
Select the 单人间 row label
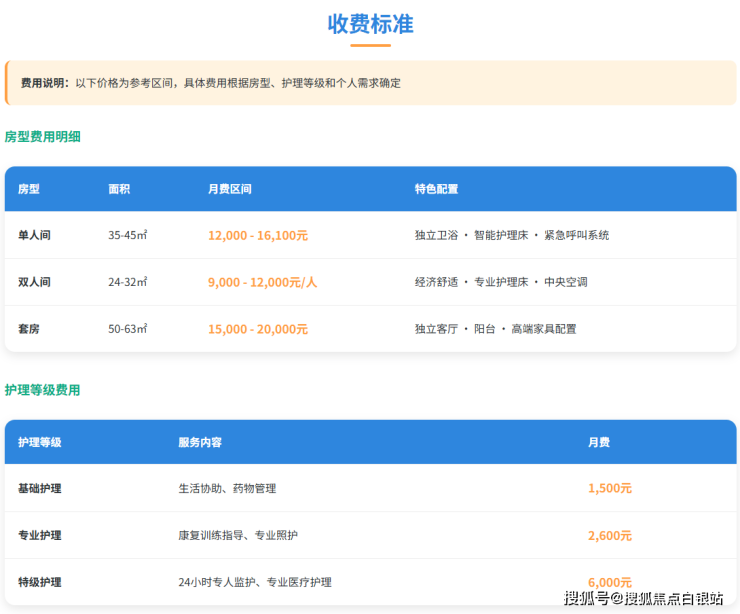(34, 235)
